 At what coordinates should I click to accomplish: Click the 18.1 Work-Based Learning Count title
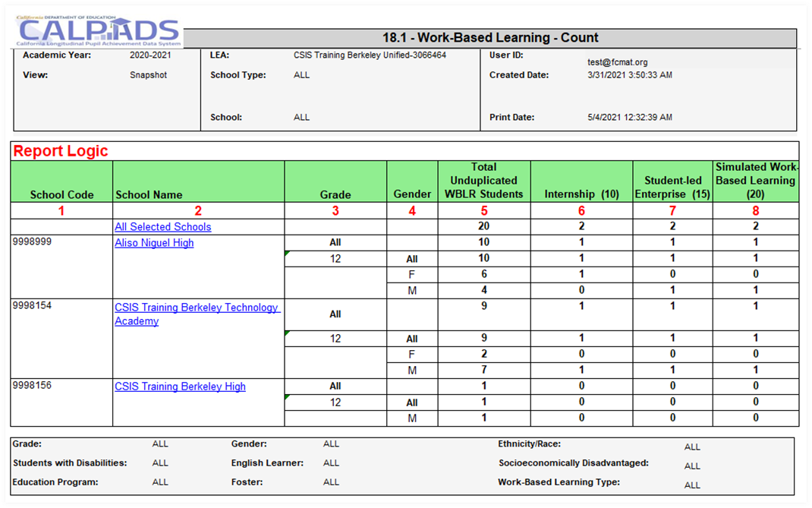click(490, 38)
